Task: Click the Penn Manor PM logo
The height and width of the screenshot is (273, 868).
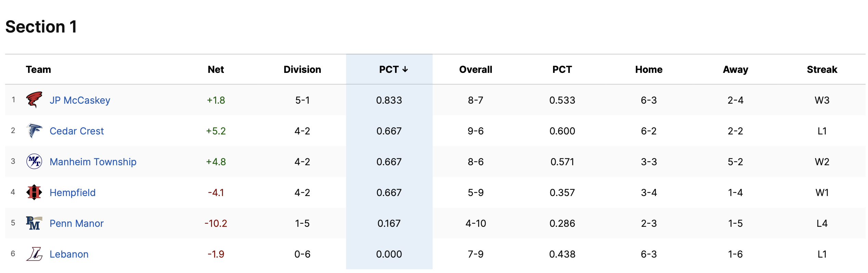Action: pos(34,223)
